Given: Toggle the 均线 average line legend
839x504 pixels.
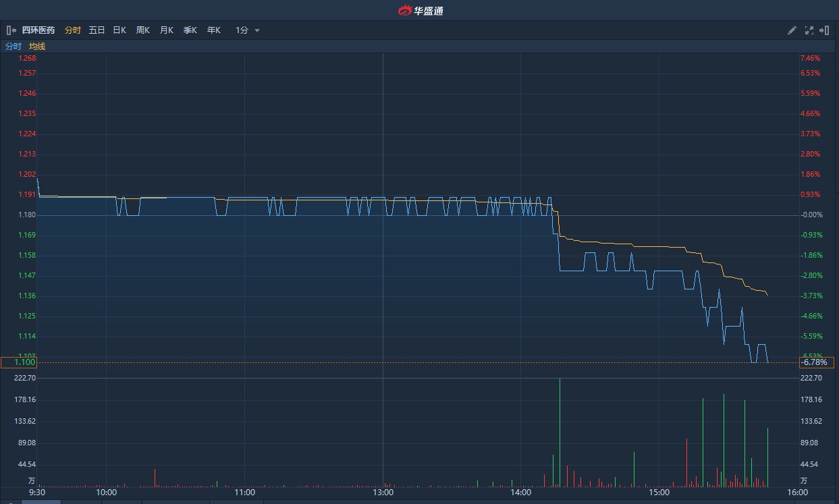Looking at the screenshot, I should click(37, 47).
